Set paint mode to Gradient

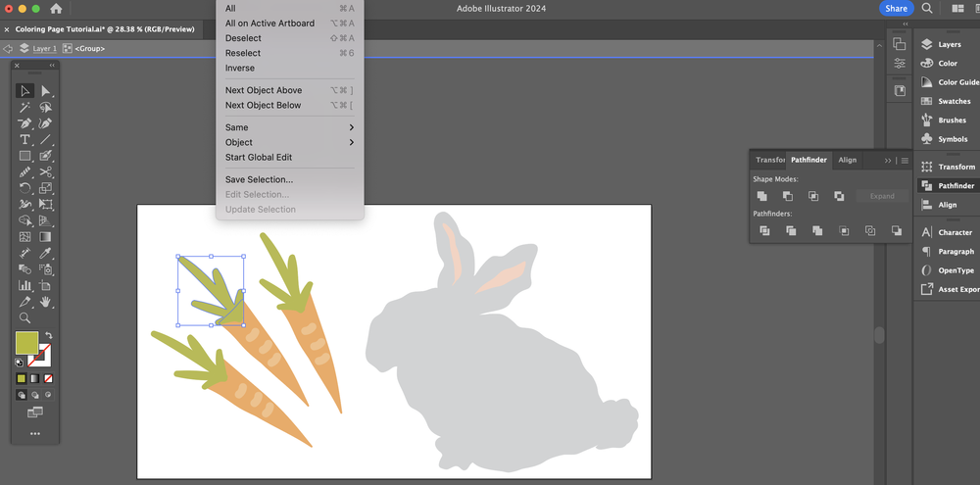pos(34,379)
